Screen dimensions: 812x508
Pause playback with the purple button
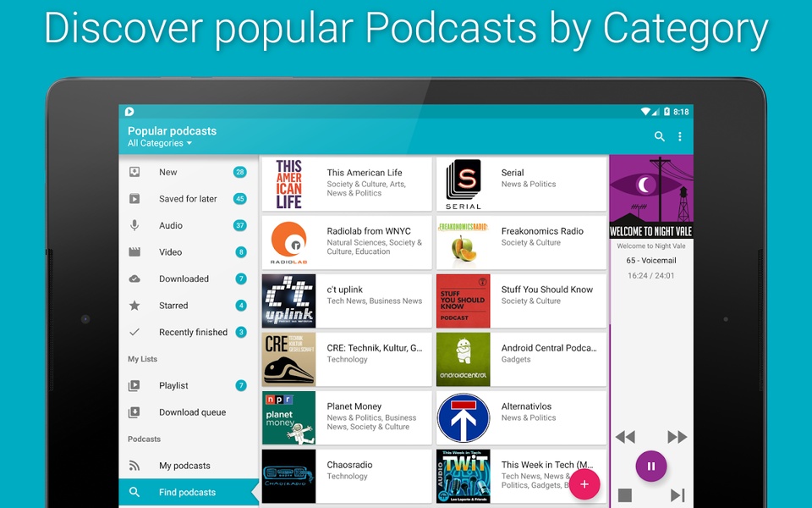[x=651, y=466]
